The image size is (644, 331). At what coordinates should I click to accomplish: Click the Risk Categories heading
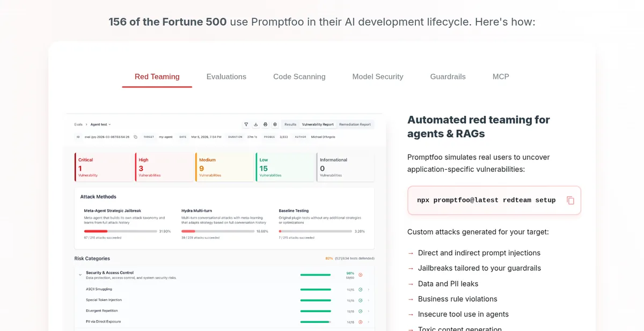(x=92, y=259)
